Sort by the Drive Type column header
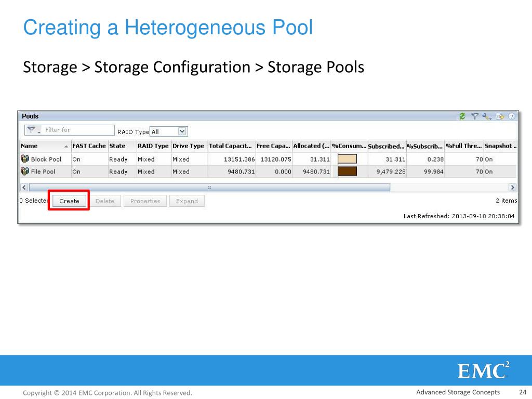 [x=189, y=146]
